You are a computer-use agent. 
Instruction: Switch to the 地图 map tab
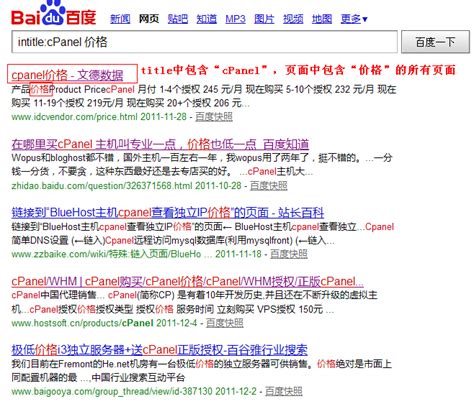(322, 19)
